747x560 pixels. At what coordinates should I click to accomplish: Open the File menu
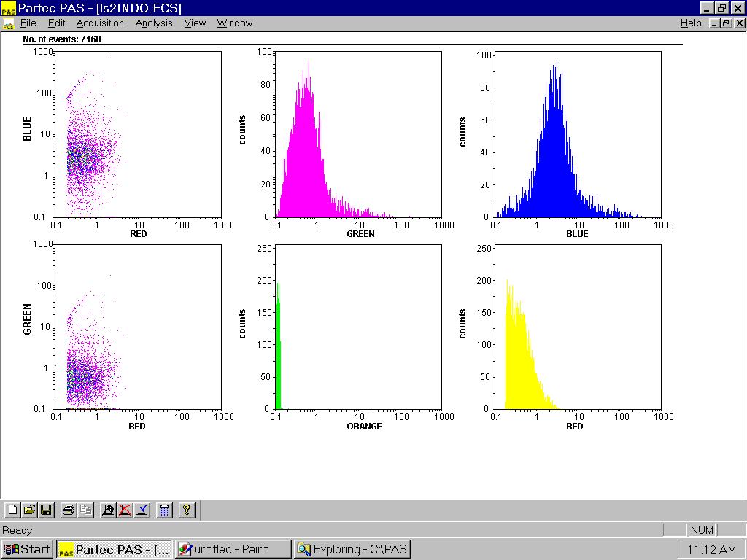click(28, 23)
